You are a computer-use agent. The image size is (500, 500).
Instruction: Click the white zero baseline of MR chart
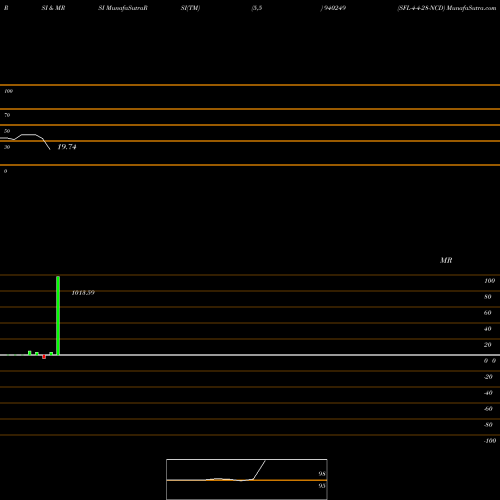pyautogui.click(x=250, y=355)
